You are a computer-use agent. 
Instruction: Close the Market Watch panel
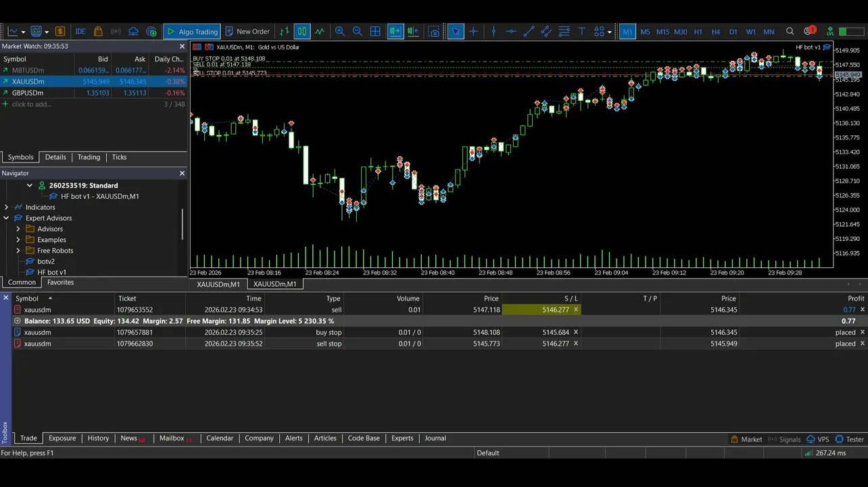click(182, 46)
